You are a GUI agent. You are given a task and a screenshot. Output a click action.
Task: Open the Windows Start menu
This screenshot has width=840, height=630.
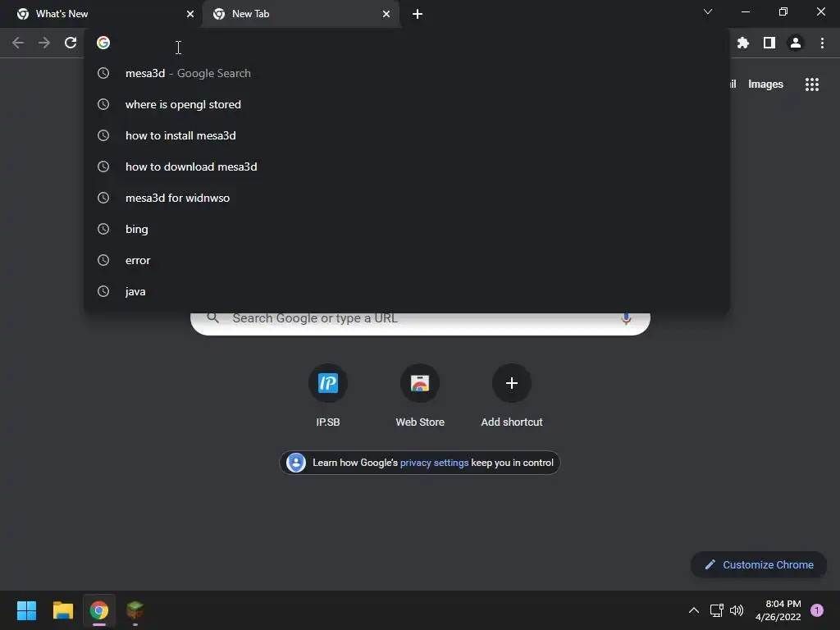pyautogui.click(x=27, y=610)
